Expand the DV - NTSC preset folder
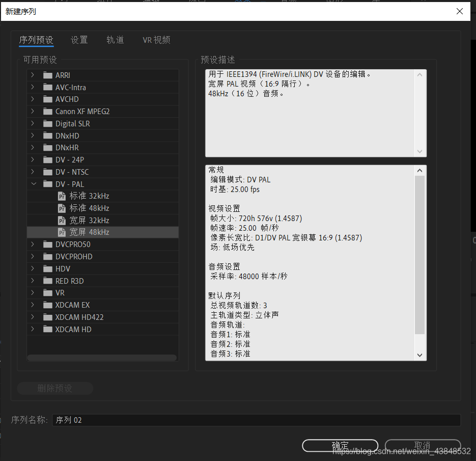Image resolution: width=476 pixels, height=461 pixels. 33,172
